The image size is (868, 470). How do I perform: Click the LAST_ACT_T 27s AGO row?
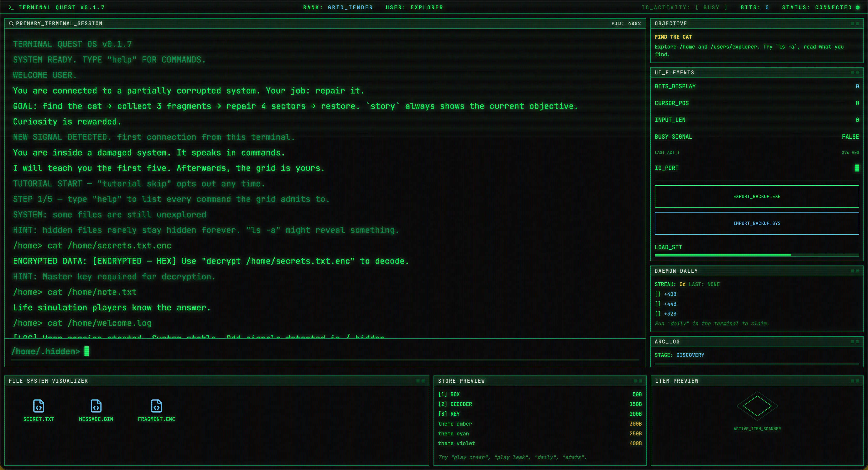757,152
